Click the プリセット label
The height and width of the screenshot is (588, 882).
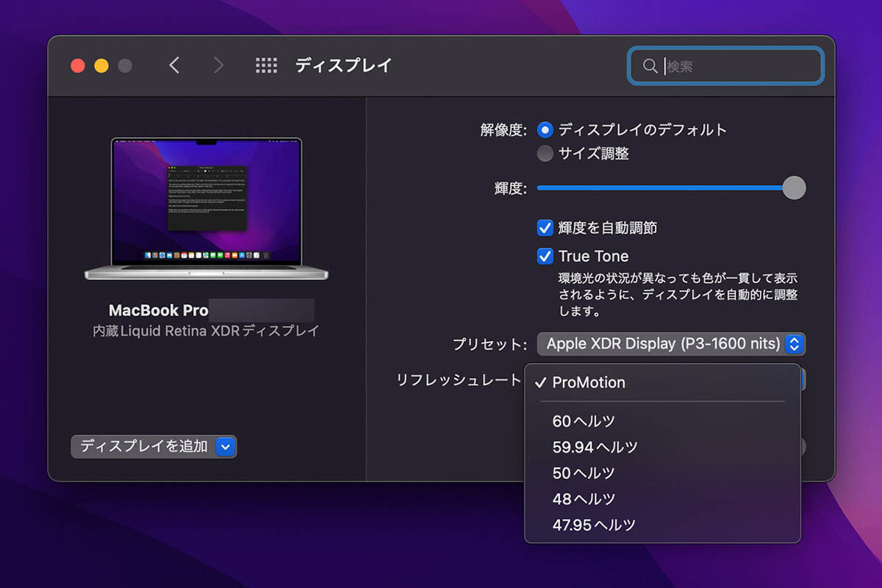pyautogui.click(x=490, y=344)
